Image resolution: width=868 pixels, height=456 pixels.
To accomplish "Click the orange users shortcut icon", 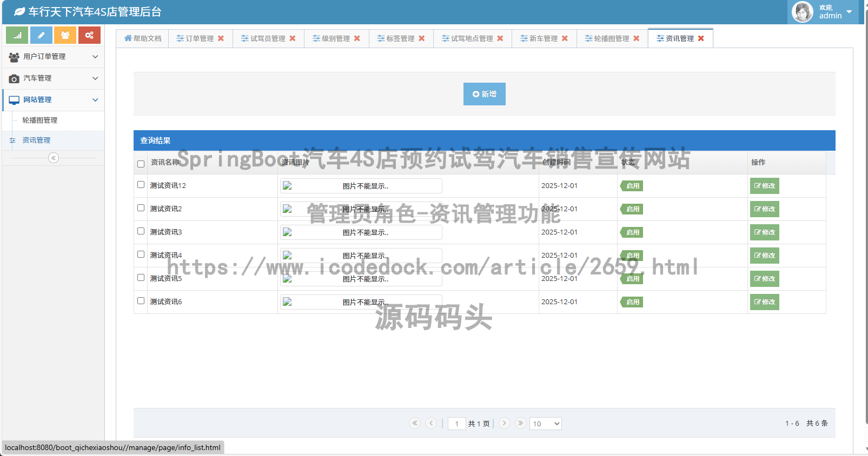I will (65, 35).
